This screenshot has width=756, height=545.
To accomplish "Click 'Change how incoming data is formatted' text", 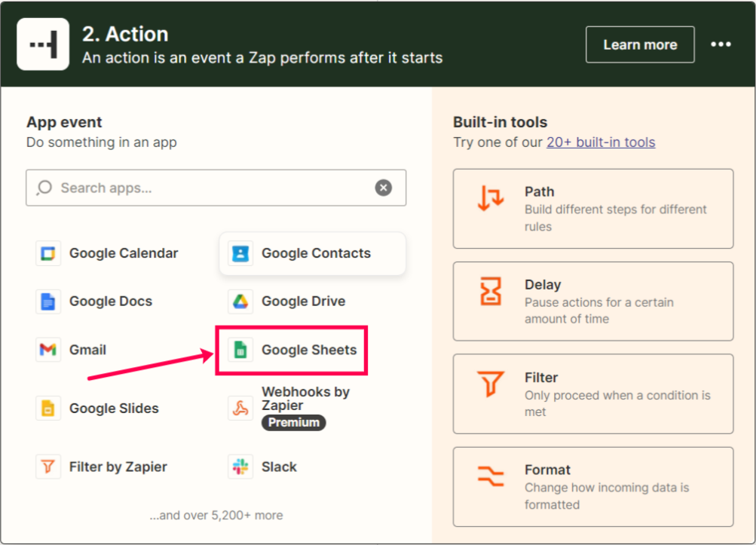I will 607,496.
